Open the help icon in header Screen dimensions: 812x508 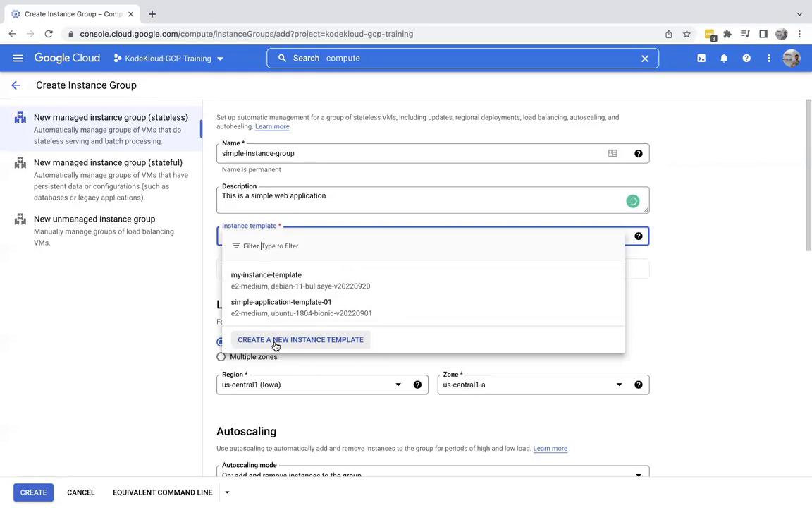[x=746, y=59]
